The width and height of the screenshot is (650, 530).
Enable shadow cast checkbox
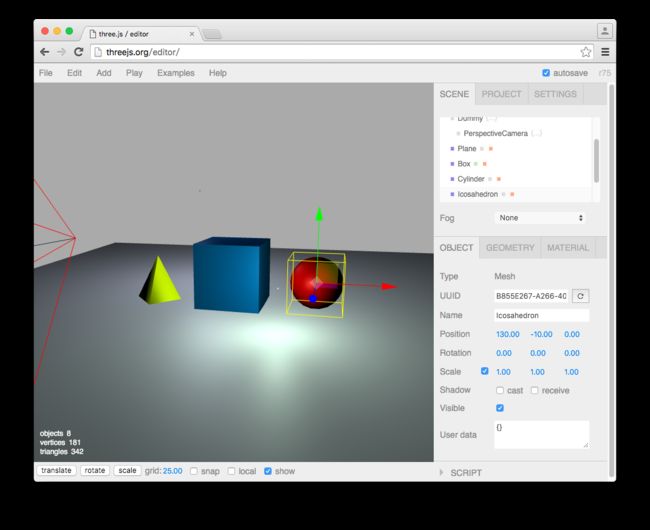point(500,390)
